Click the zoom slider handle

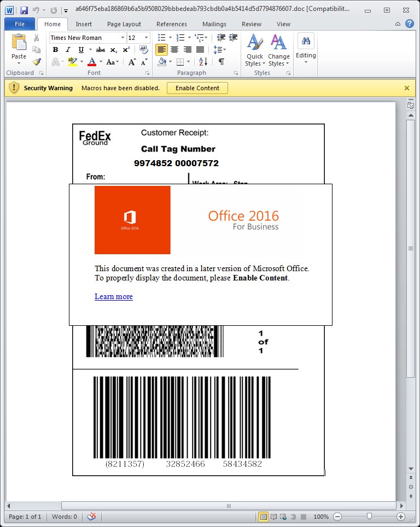point(369,516)
